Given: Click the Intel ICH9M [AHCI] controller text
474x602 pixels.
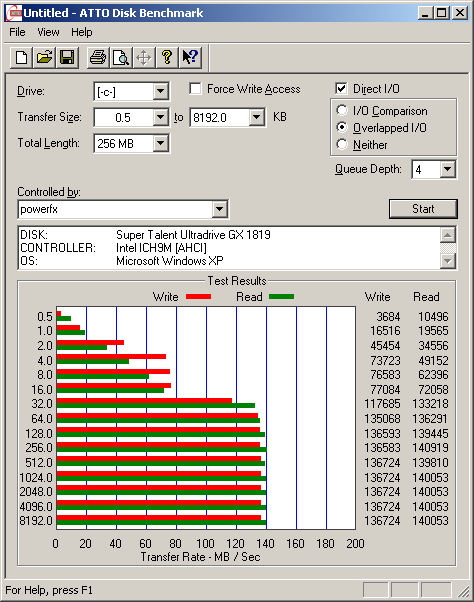Looking at the screenshot, I should coord(162,248).
